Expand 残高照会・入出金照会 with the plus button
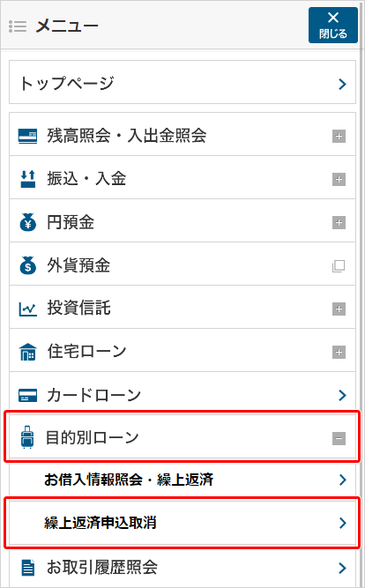 click(x=339, y=137)
